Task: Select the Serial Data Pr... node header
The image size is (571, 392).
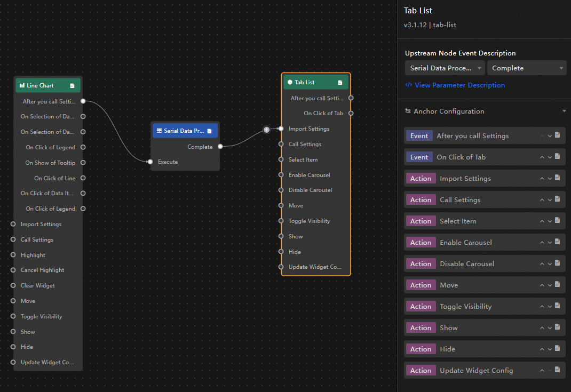Action: (185, 131)
